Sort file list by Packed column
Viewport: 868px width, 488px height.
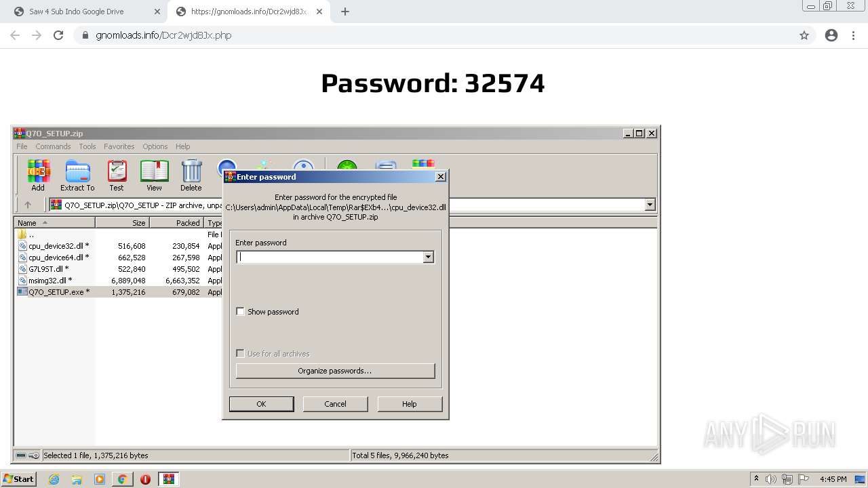pyautogui.click(x=176, y=223)
